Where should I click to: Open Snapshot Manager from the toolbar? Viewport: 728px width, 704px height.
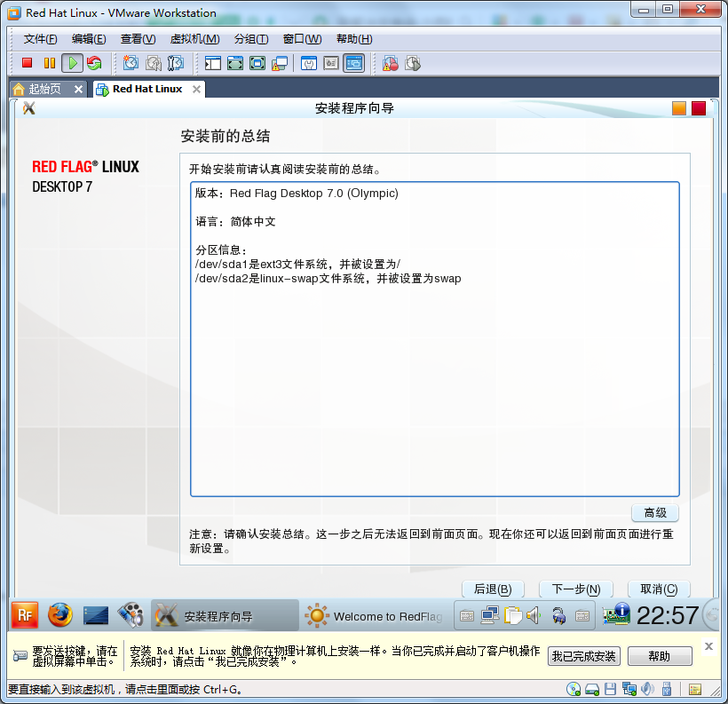coord(176,63)
